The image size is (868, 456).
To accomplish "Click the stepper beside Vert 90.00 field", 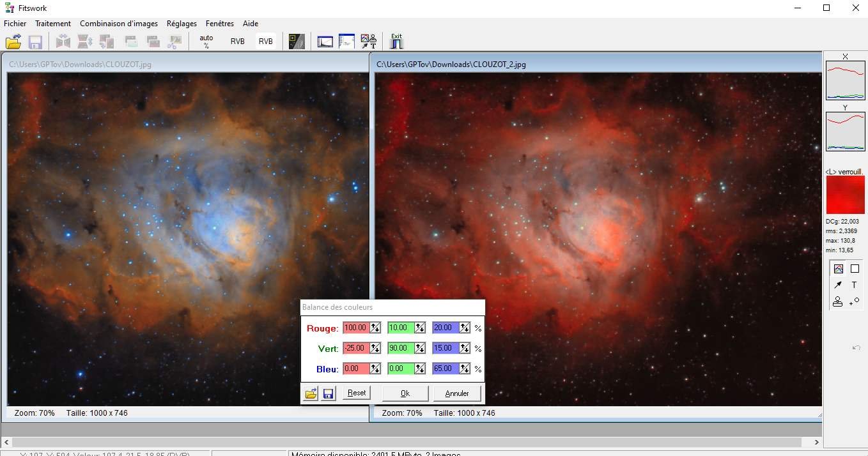I will click(x=420, y=348).
